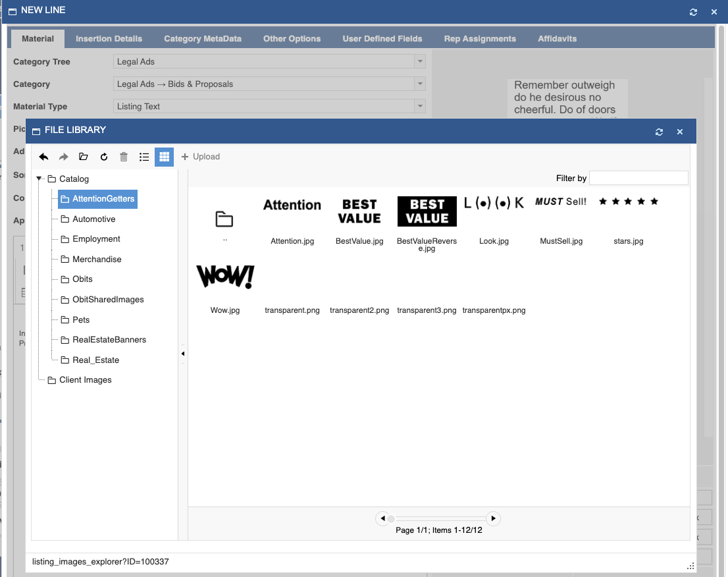Expand the Material Type dropdown

(420, 107)
